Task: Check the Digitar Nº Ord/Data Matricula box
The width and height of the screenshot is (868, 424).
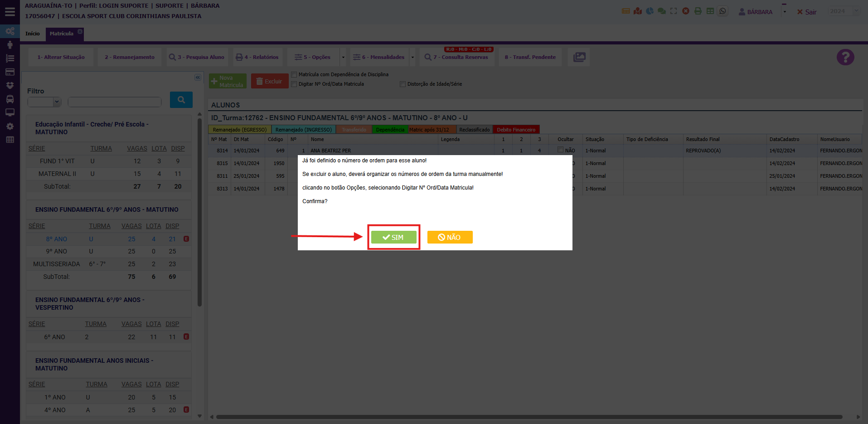Action: pyautogui.click(x=294, y=84)
